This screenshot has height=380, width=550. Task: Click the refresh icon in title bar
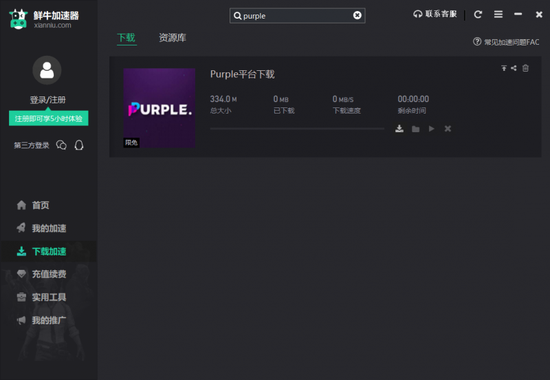click(478, 14)
